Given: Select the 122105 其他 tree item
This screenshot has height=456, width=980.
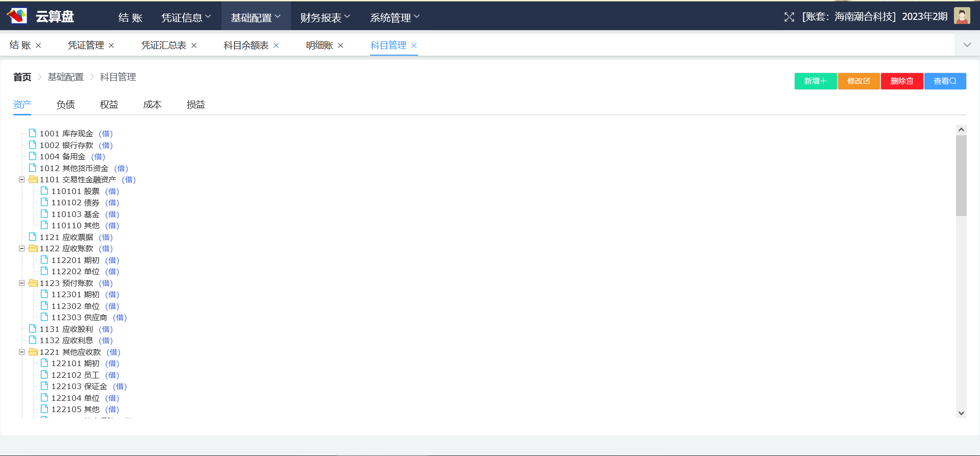Looking at the screenshot, I should (85, 410).
